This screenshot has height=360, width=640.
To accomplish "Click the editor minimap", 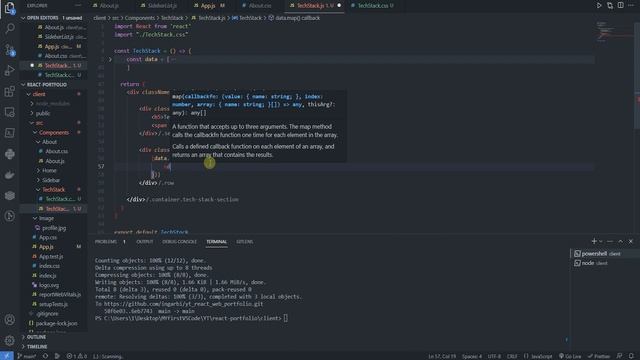I will click(x=614, y=33).
